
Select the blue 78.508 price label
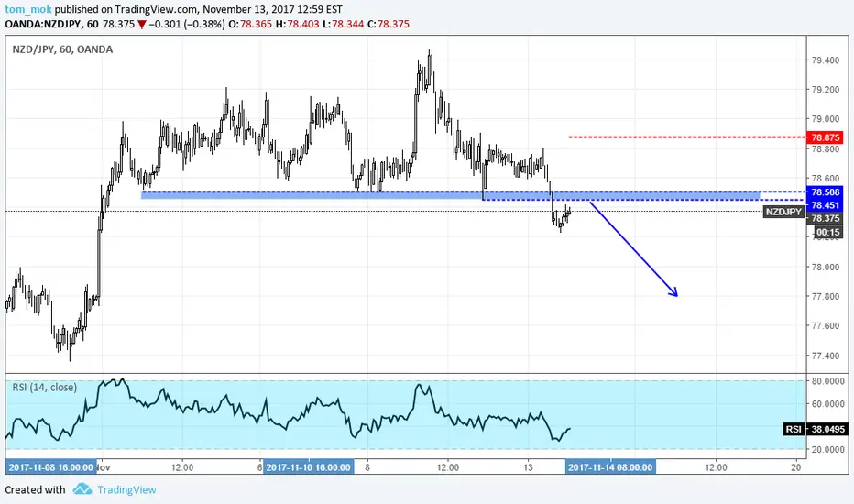point(825,192)
